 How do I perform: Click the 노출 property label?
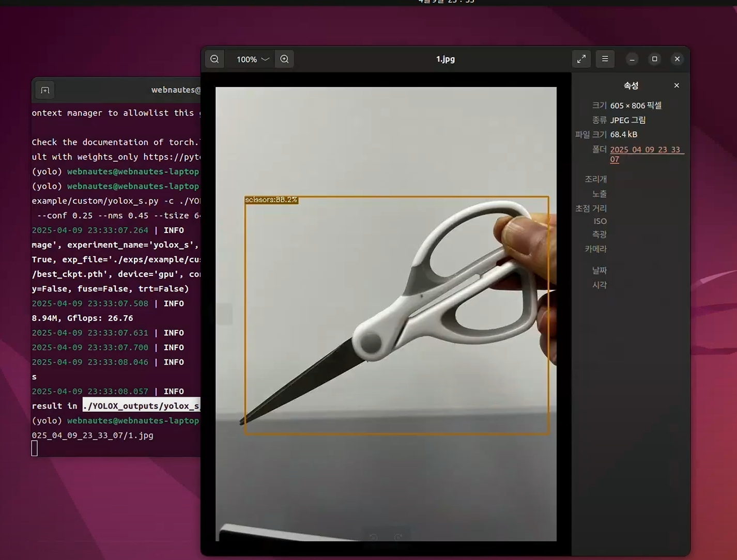point(600,194)
